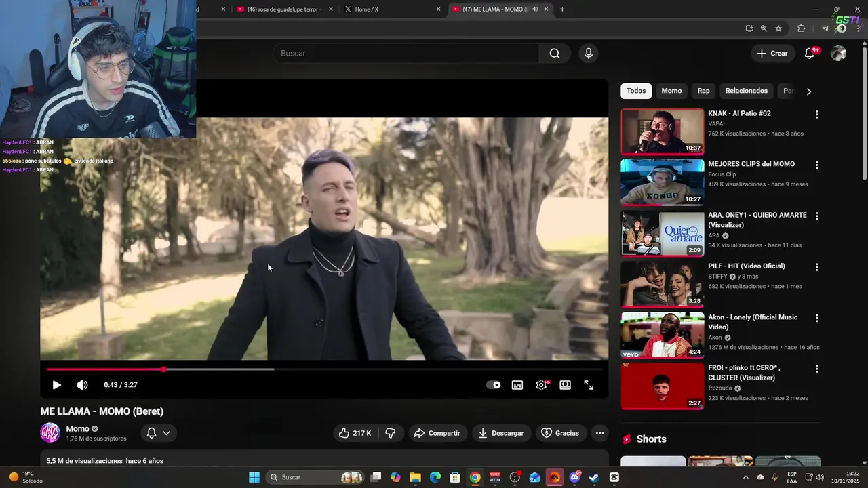Mute the tab via its speaker icon
This screenshot has width=868, height=488.
(x=535, y=9)
